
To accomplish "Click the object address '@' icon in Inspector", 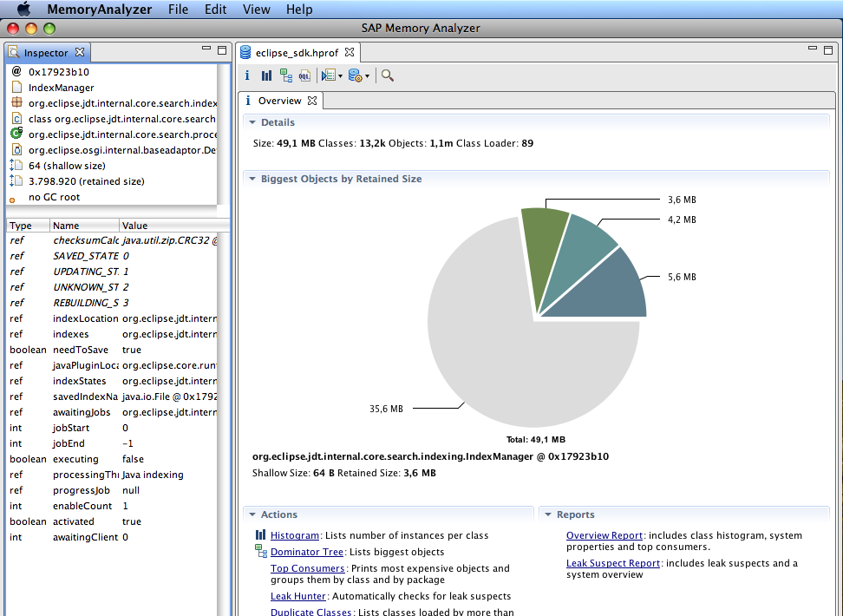I will coord(16,71).
